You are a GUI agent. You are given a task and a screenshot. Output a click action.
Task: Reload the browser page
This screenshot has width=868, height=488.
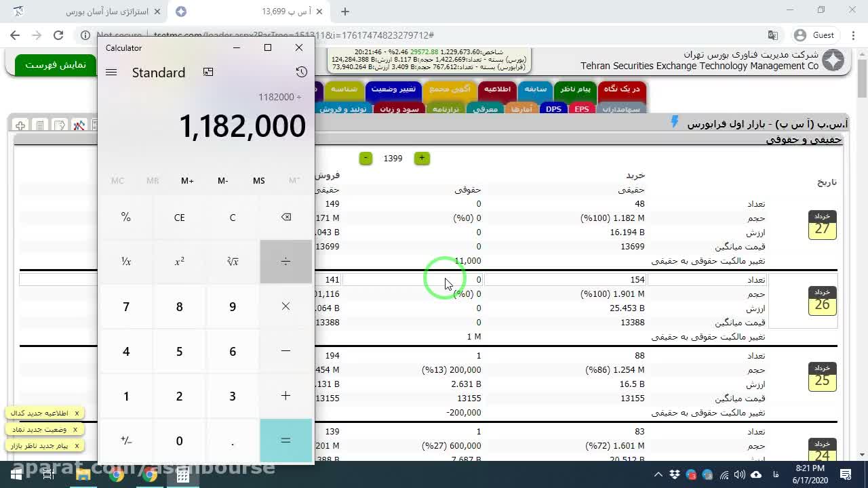[x=58, y=35]
